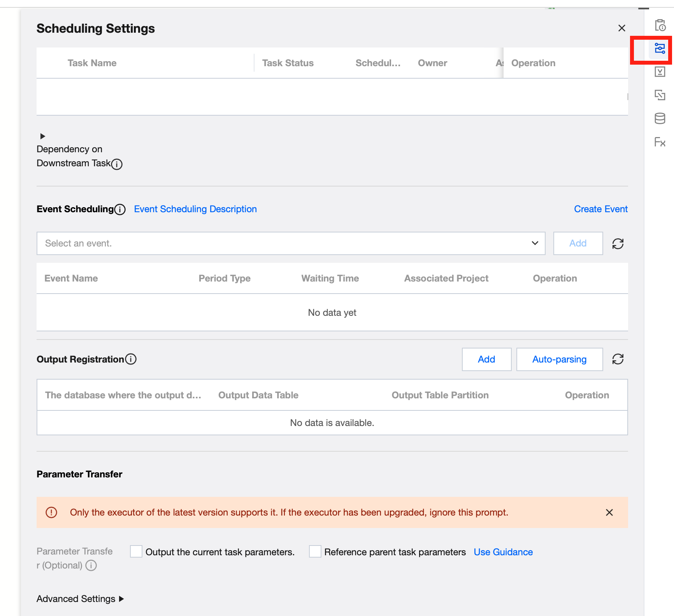The height and width of the screenshot is (616, 674).
Task: Open Event Scheduling Description link
Action: 195,209
